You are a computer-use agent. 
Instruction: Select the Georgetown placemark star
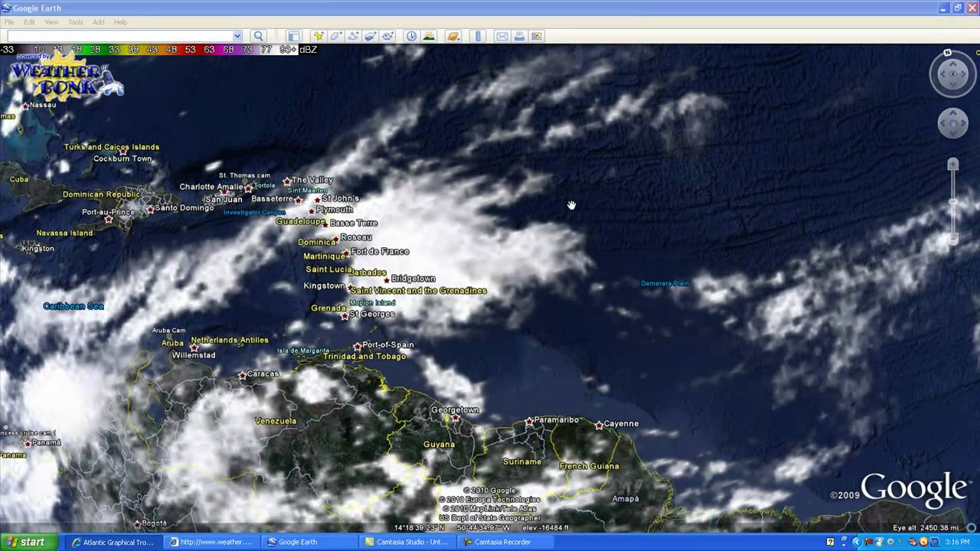[x=456, y=419]
